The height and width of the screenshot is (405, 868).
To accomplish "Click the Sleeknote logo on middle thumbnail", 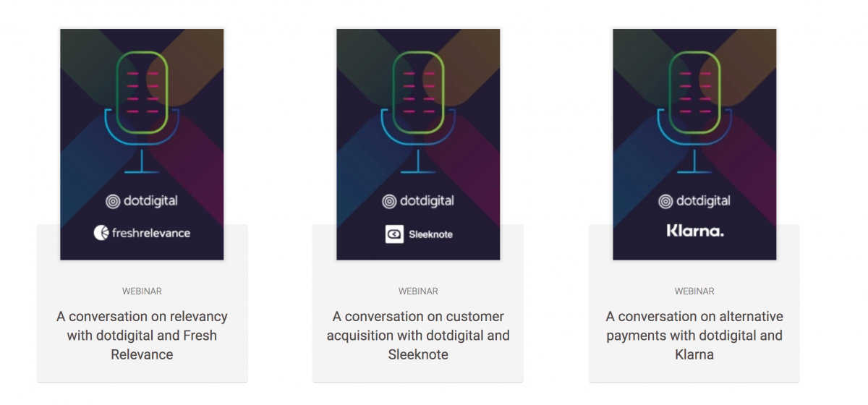I will [x=418, y=234].
